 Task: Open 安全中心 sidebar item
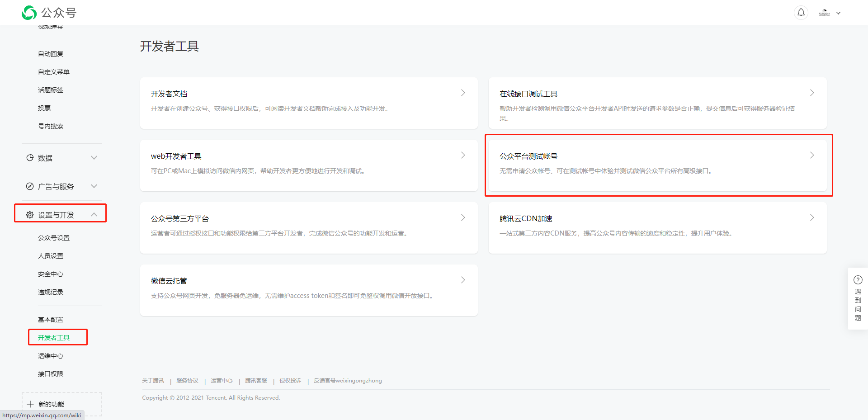click(x=51, y=274)
